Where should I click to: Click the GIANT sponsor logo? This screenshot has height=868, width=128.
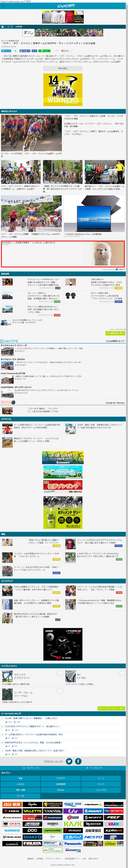pos(93,811)
